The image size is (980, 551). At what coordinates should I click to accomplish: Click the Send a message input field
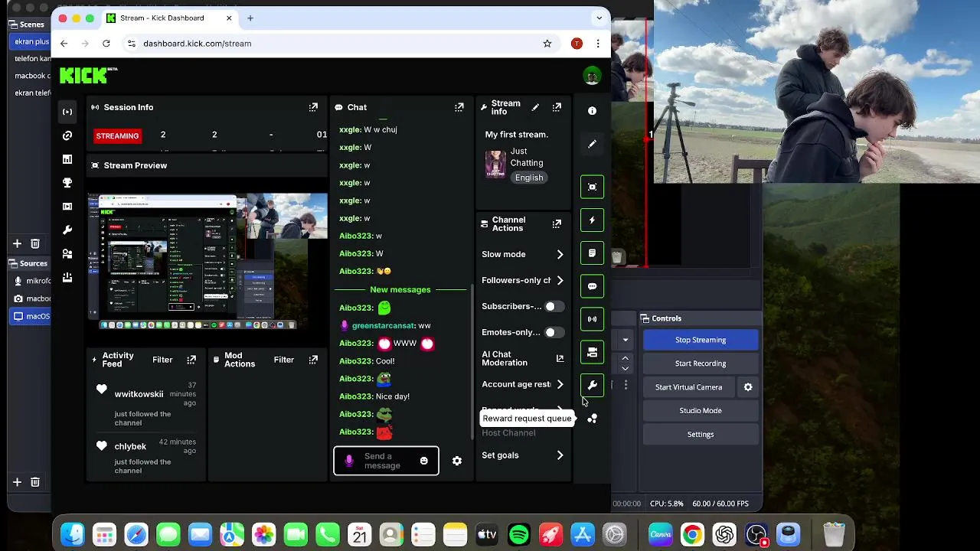coord(386,461)
